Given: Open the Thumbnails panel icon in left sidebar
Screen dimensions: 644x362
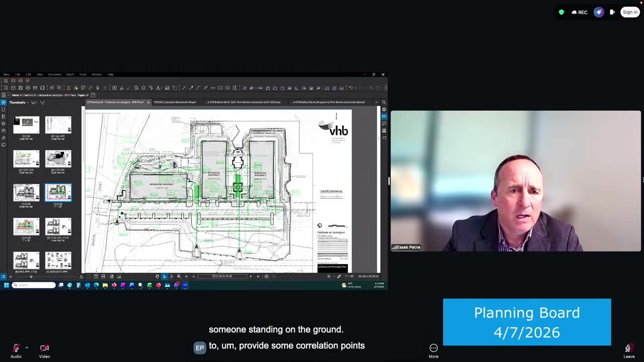Looking at the screenshot, I should pyautogui.click(x=4, y=103).
